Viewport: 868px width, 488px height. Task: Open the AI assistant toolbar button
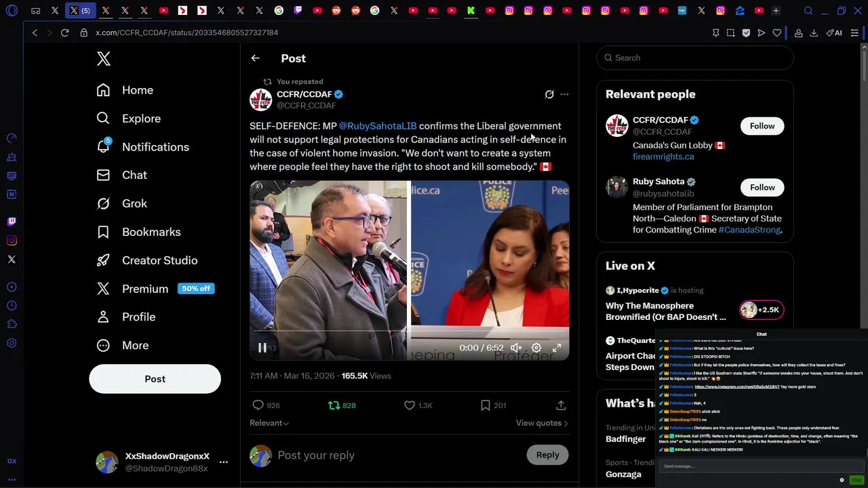pyautogui.click(x=834, y=33)
